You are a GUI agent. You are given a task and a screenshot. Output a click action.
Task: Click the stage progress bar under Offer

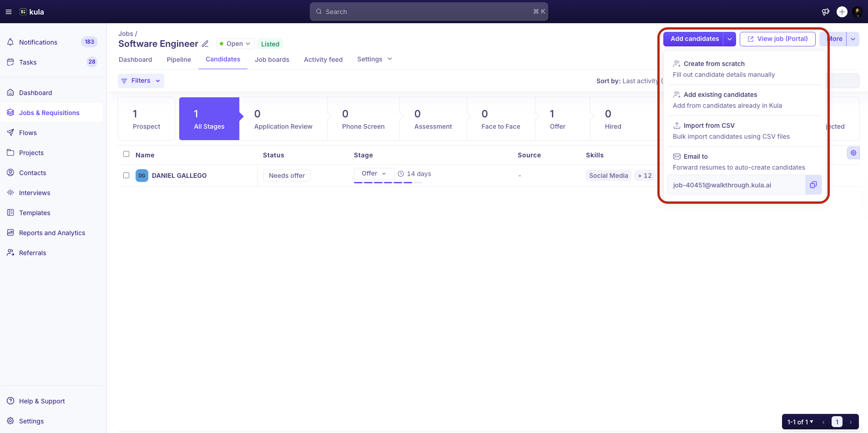388,182
